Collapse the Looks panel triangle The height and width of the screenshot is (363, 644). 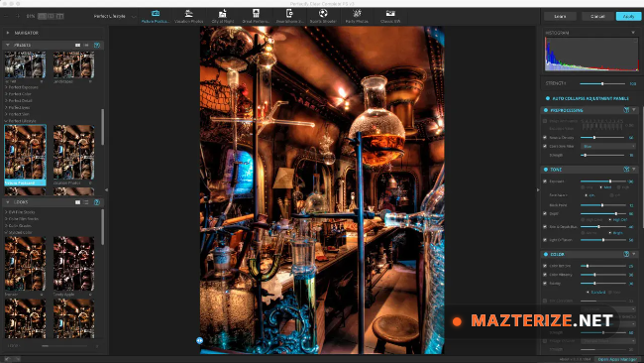[x=7, y=202]
